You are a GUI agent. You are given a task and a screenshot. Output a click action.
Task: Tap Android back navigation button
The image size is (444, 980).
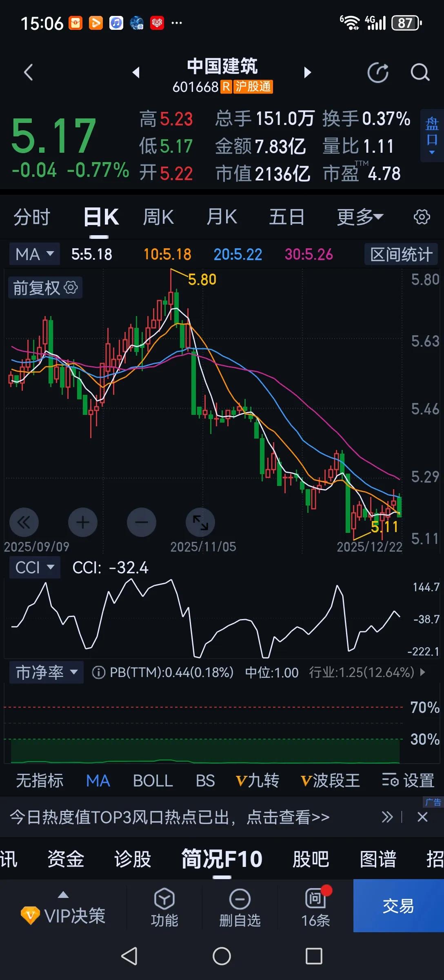(x=129, y=956)
